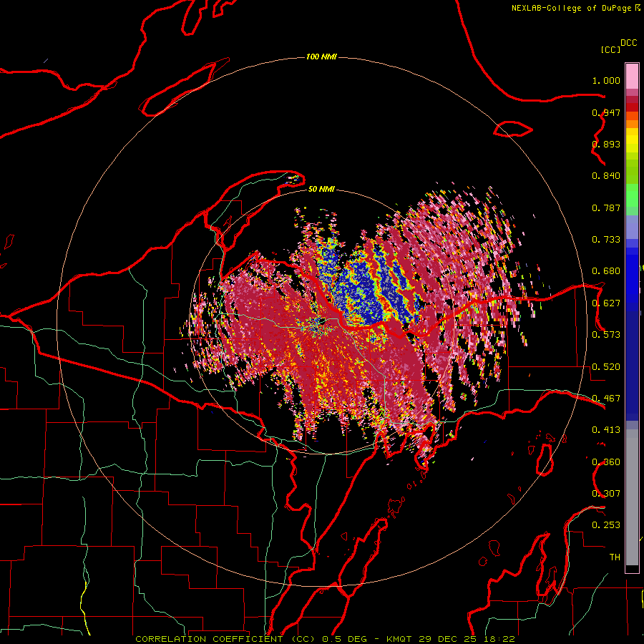The width and height of the screenshot is (644, 644).
Task: Click the NEXLAB-College of DuPage credit text
Action: click(571, 8)
